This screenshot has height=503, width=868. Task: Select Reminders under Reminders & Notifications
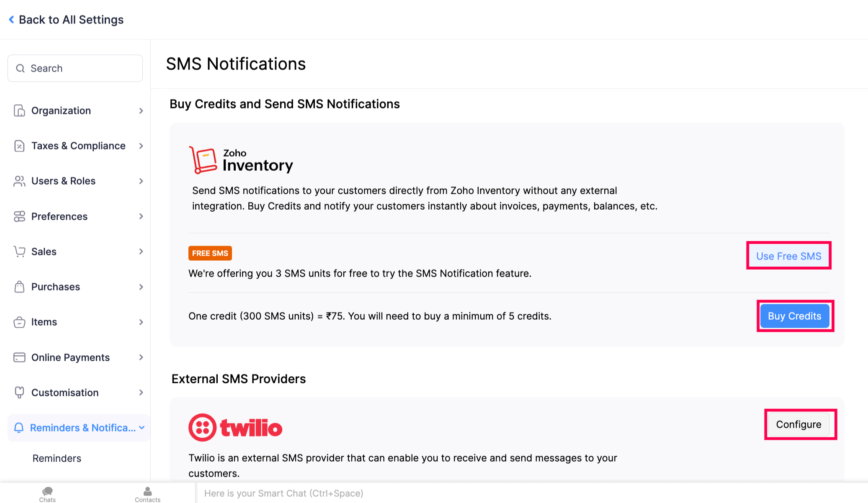[x=57, y=458]
